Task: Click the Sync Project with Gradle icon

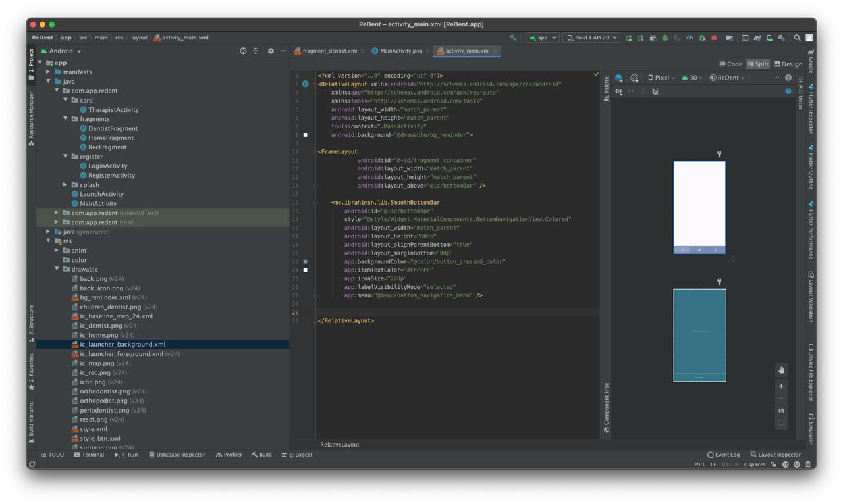Action: pos(757,38)
